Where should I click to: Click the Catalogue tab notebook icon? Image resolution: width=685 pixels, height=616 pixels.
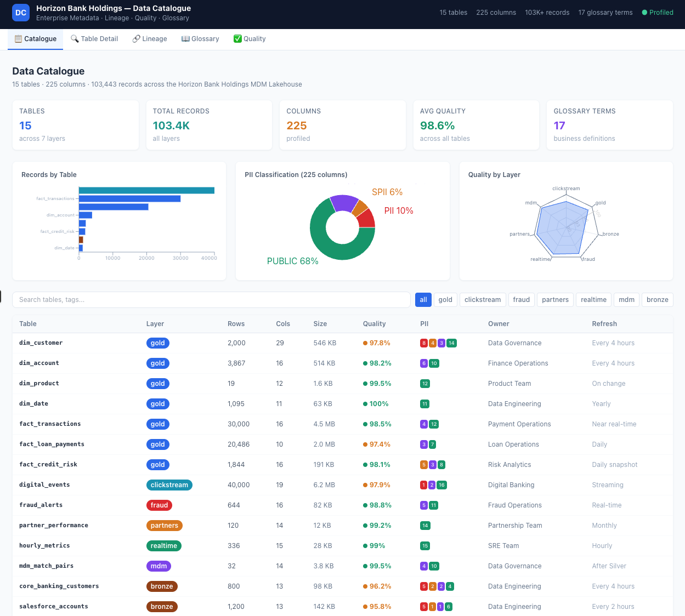click(x=18, y=39)
